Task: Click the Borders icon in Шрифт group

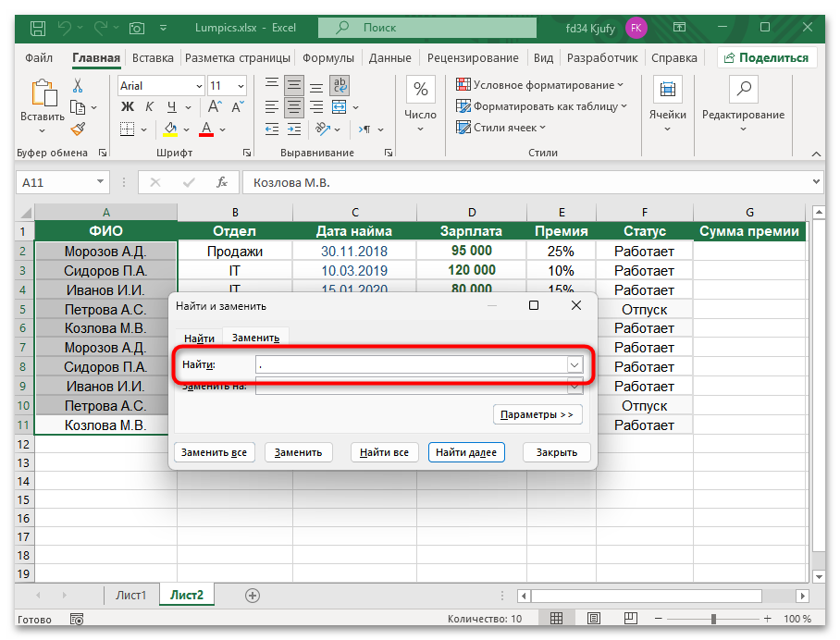Action: click(128, 129)
